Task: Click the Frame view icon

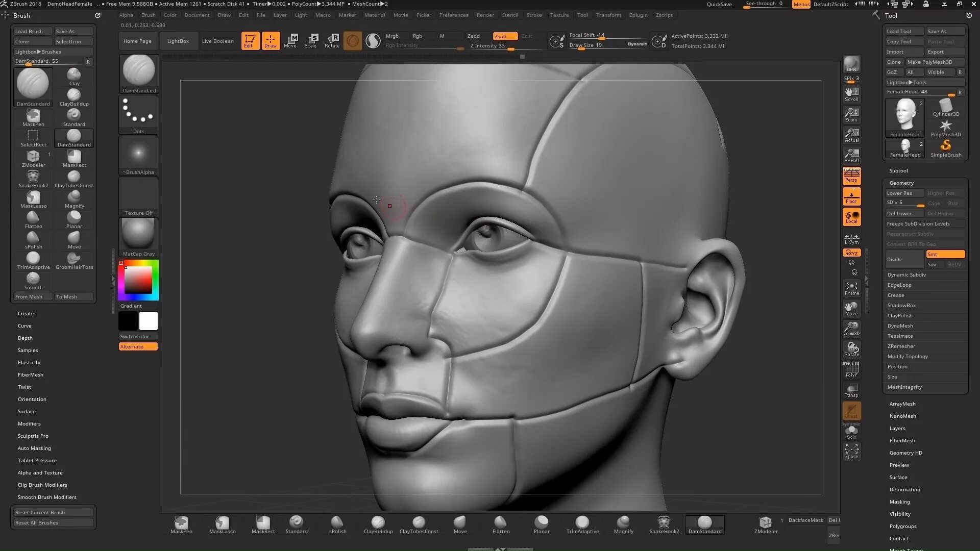Action: pyautogui.click(x=851, y=288)
